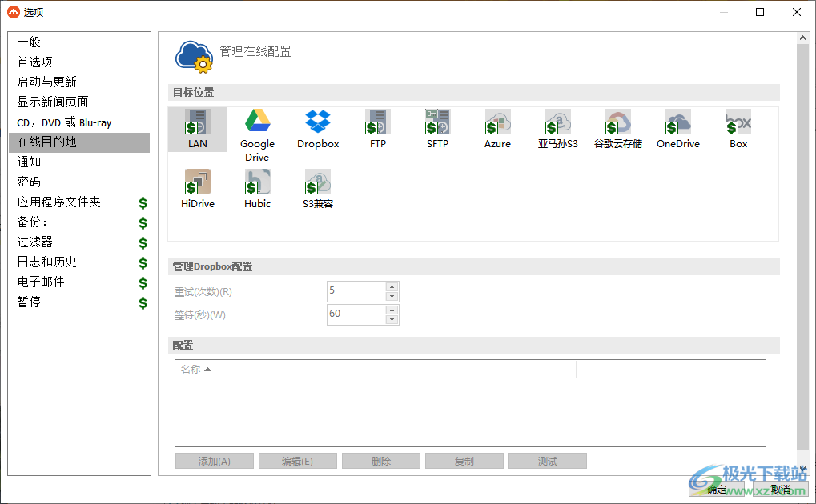Open the 首选项 options page
The image size is (816, 504).
[x=79, y=62]
